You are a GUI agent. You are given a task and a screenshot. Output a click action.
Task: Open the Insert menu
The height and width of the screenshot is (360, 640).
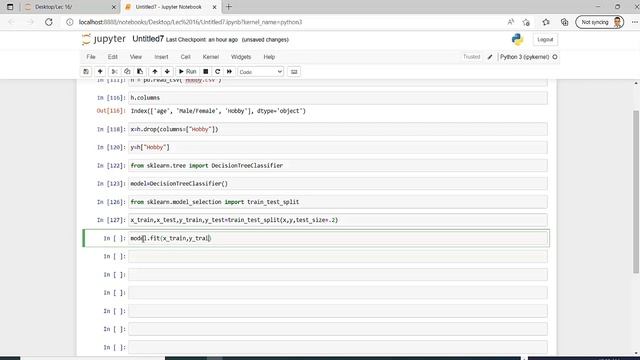tap(161, 57)
